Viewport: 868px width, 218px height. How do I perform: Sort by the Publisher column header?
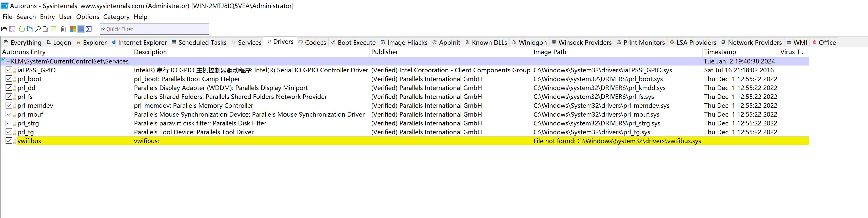(x=384, y=52)
